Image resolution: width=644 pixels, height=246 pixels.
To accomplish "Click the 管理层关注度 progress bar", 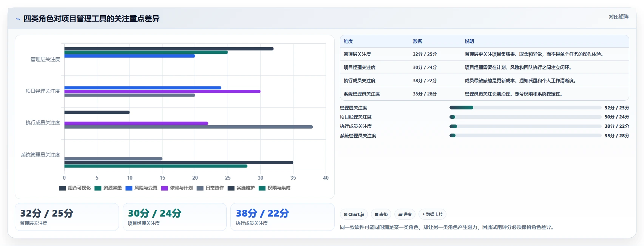I will (525, 108).
